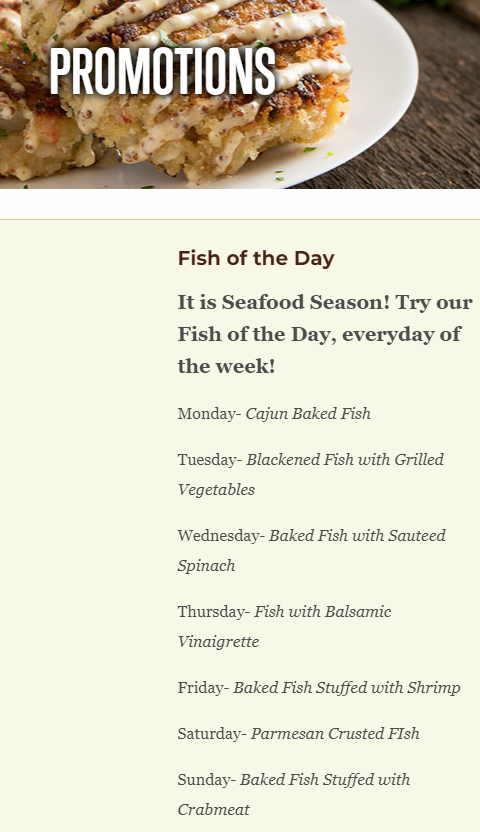Select Thursday Fish with Balsamic Vinaigrette
This screenshot has height=832, width=480.
(x=284, y=626)
